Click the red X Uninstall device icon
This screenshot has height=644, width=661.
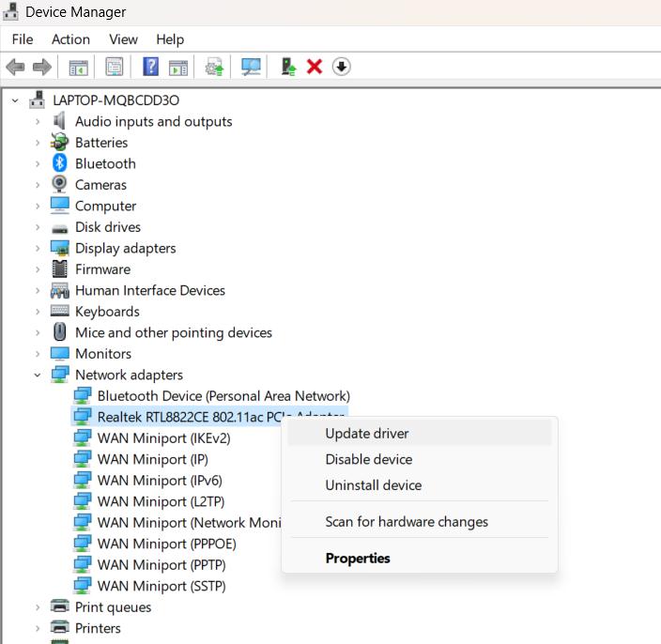(315, 67)
